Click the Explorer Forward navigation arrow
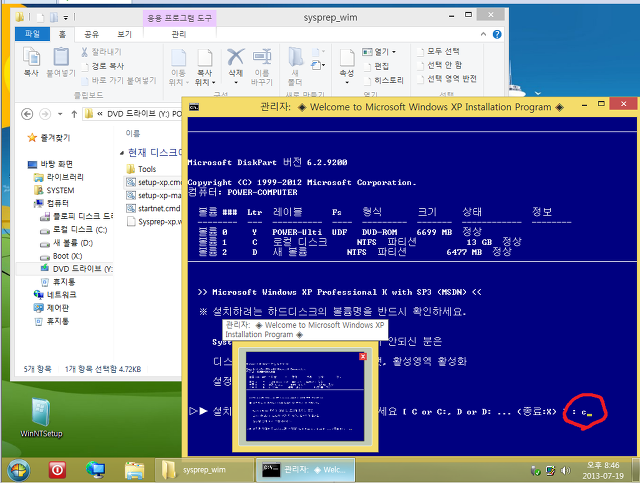Image resolution: width=640 pixels, height=483 pixels. click(45, 114)
